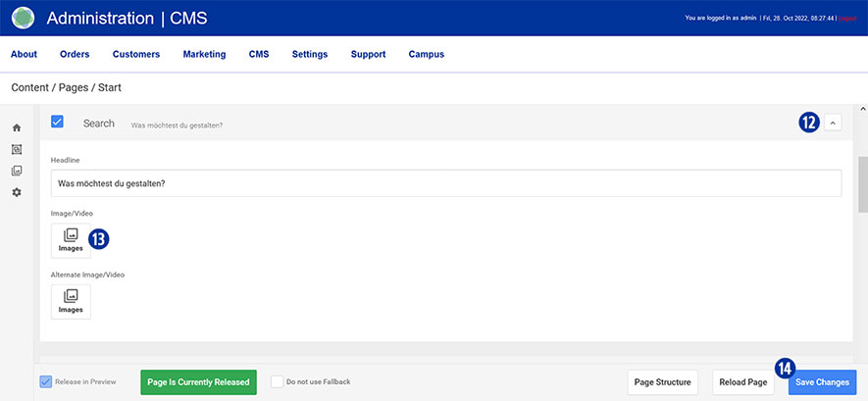Click into the Headline text field

click(x=445, y=183)
